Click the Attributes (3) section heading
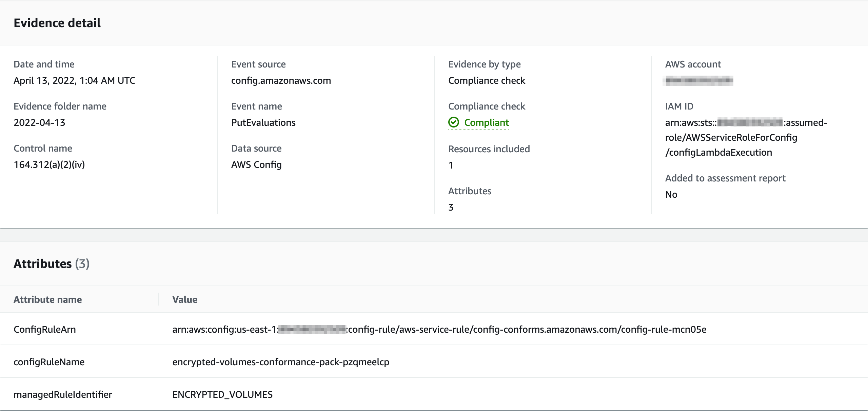The width and height of the screenshot is (868, 411). 52,263
